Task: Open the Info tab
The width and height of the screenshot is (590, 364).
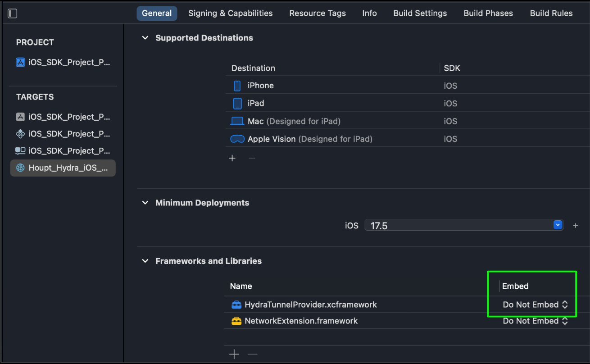Action: [x=370, y=14]
